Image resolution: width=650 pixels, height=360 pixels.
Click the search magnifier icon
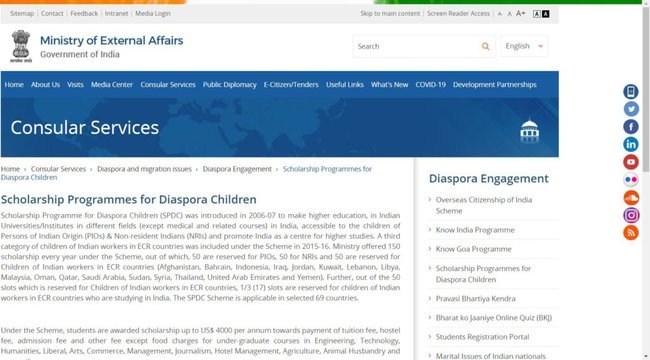coord(485,46)
